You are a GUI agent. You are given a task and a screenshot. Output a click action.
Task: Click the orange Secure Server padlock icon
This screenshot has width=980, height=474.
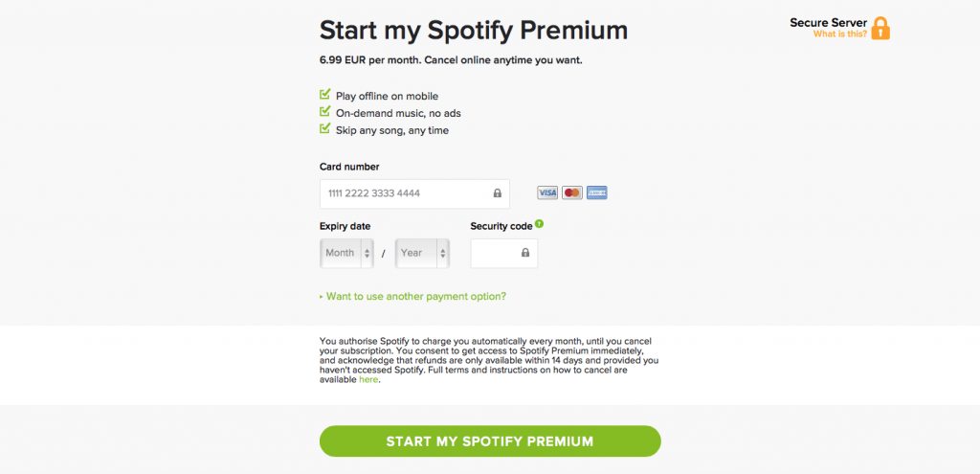tap(880, 28)
